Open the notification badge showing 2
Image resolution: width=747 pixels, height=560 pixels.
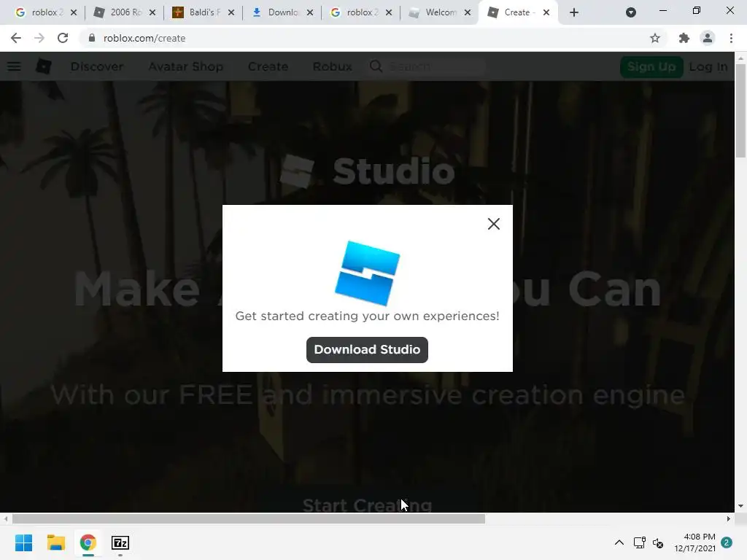[727, 542]
